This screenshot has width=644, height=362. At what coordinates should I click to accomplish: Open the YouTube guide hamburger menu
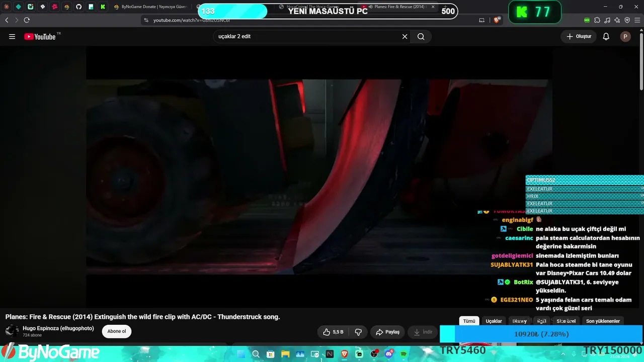click(12, 36)
